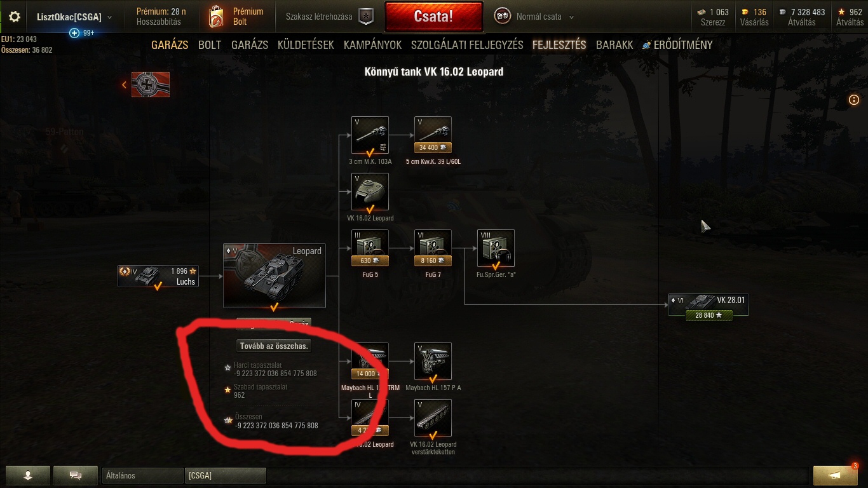Open the chat channels speech bubble button
This screenshot has height=488, width=868.
click(75, 475)
